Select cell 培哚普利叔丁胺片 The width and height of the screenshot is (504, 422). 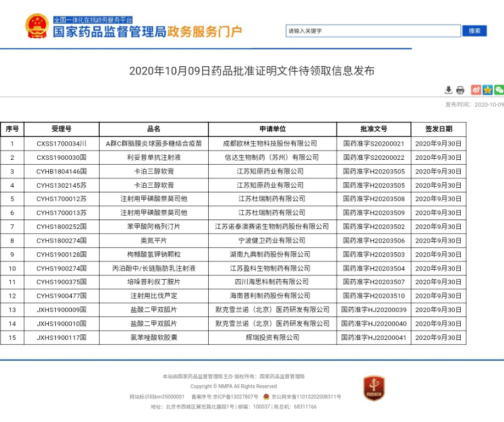point(153,282)
